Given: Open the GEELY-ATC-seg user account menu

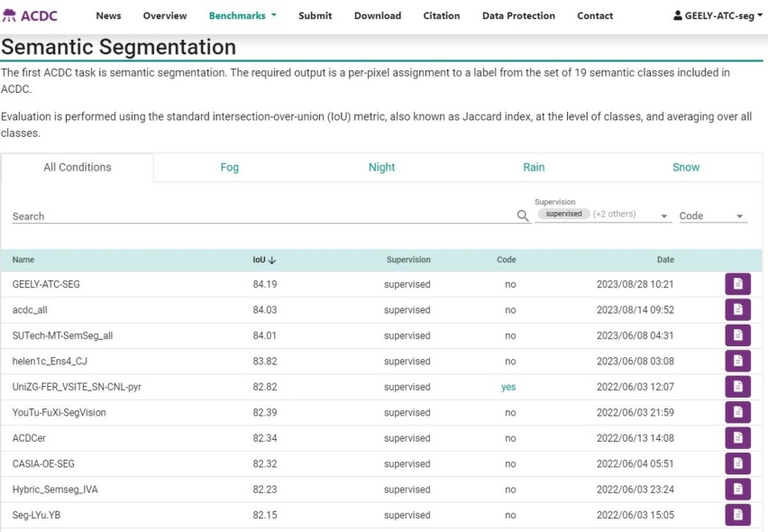Looking at the screenshot, I should 718,15.
